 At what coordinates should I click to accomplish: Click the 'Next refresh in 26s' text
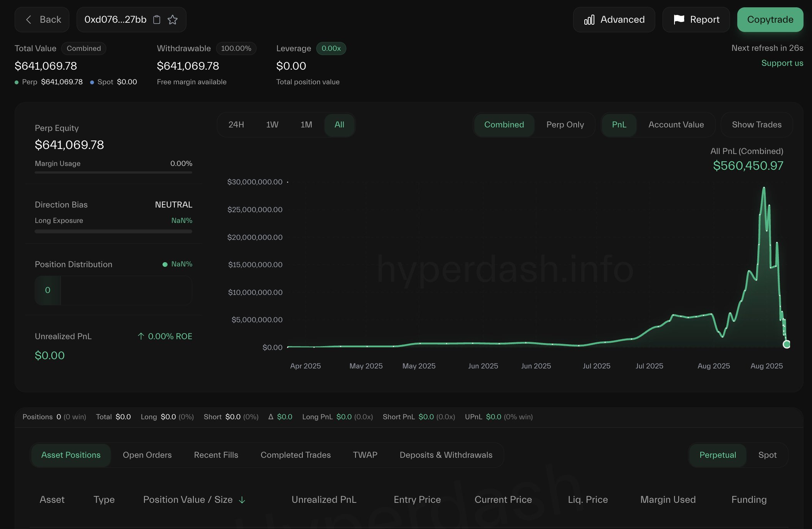coord(767,48)
